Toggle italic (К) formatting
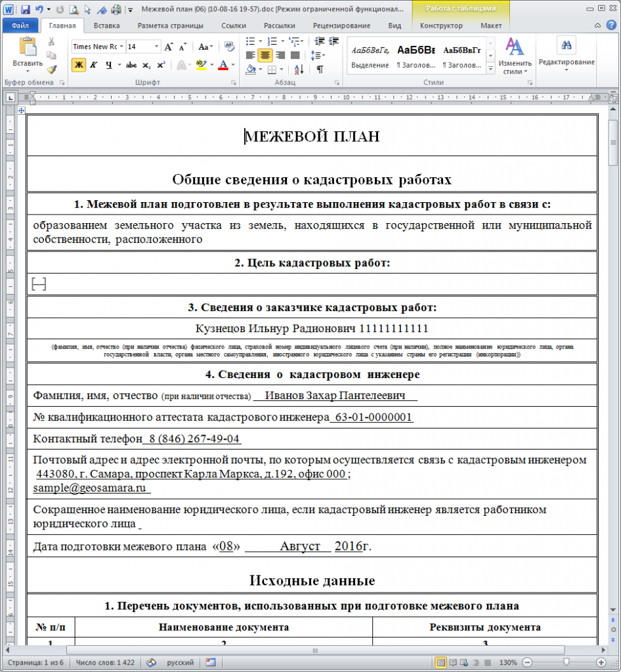 coord(93,65)
